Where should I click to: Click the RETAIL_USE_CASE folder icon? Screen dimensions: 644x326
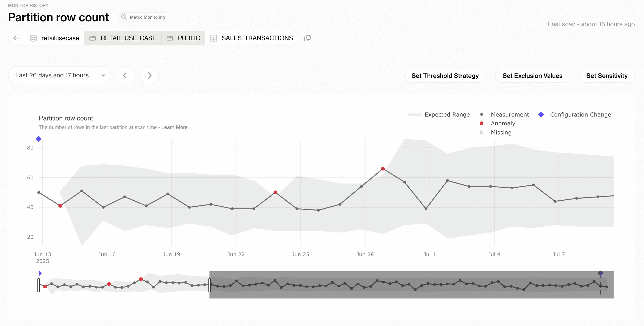point(93,38)
